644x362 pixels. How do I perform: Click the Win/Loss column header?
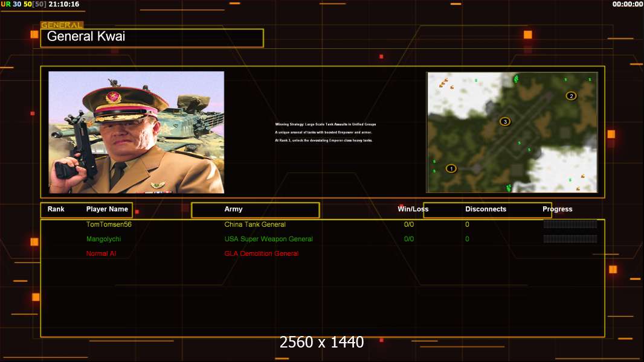(x=413, y=209)
